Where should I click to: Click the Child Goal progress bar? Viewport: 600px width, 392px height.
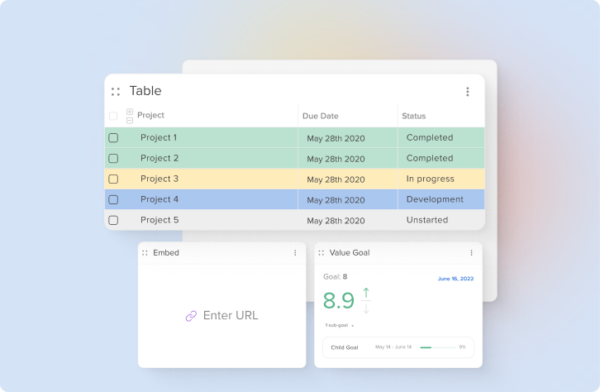pos(438,348)
